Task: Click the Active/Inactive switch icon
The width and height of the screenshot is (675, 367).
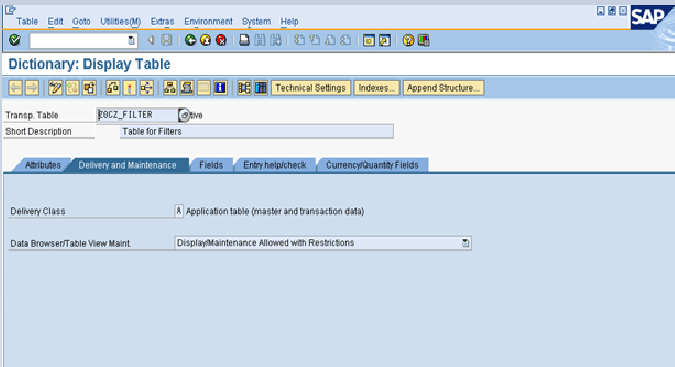Action: (x=72, y=88)
